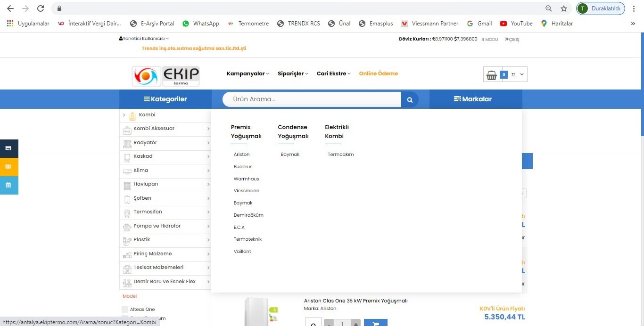Click the ÇIKIŞ logout link

click(x=512, y=40)
